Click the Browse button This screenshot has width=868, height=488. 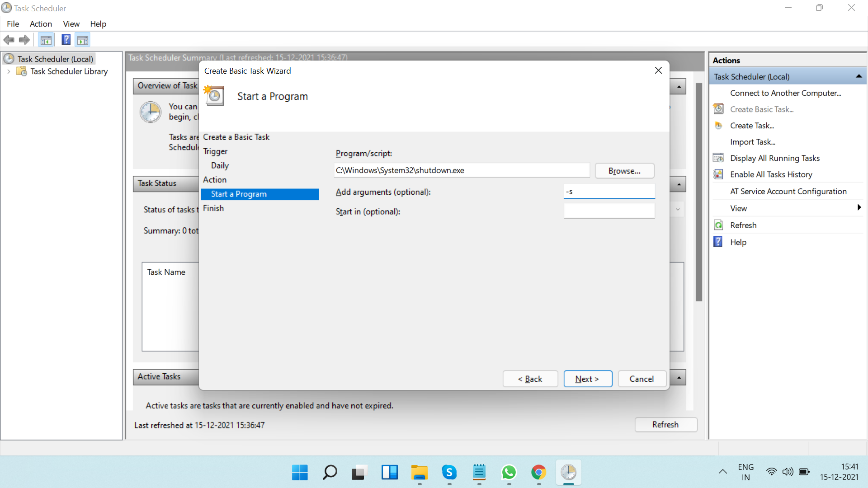[x=624, y=171]
